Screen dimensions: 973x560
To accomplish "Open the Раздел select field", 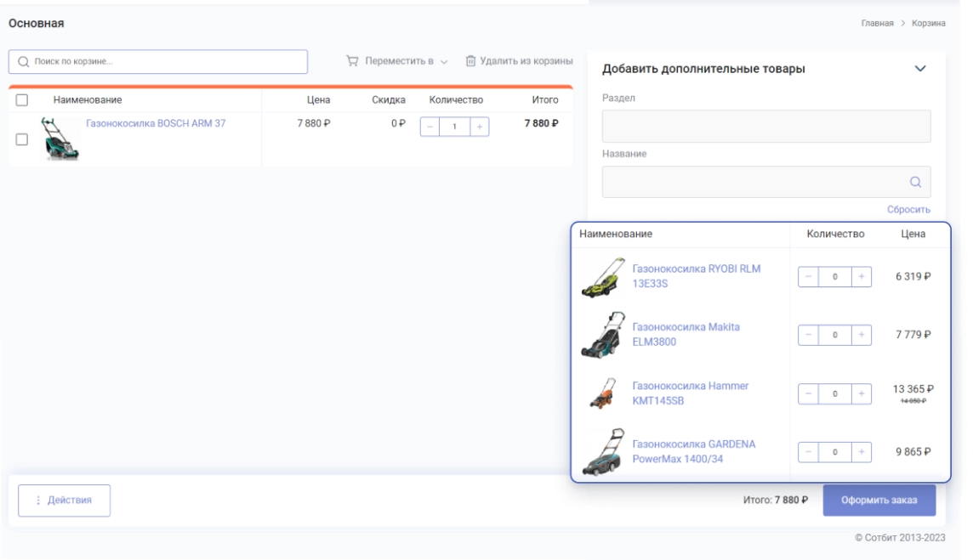I will pyautogui.click(x=766, y=126).
